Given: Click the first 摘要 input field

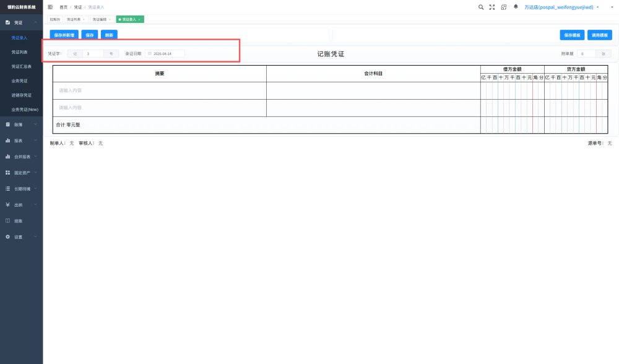Looking at the screenshot, I should [x=160, y=90].
